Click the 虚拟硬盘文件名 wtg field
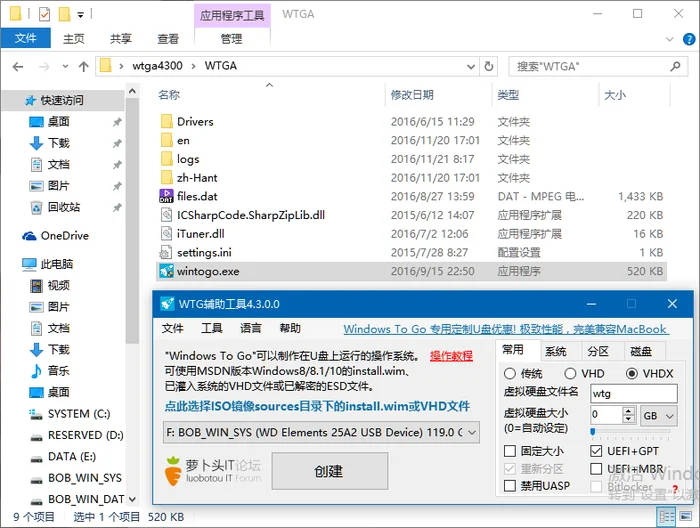700x528 pixels. (633, 394)
